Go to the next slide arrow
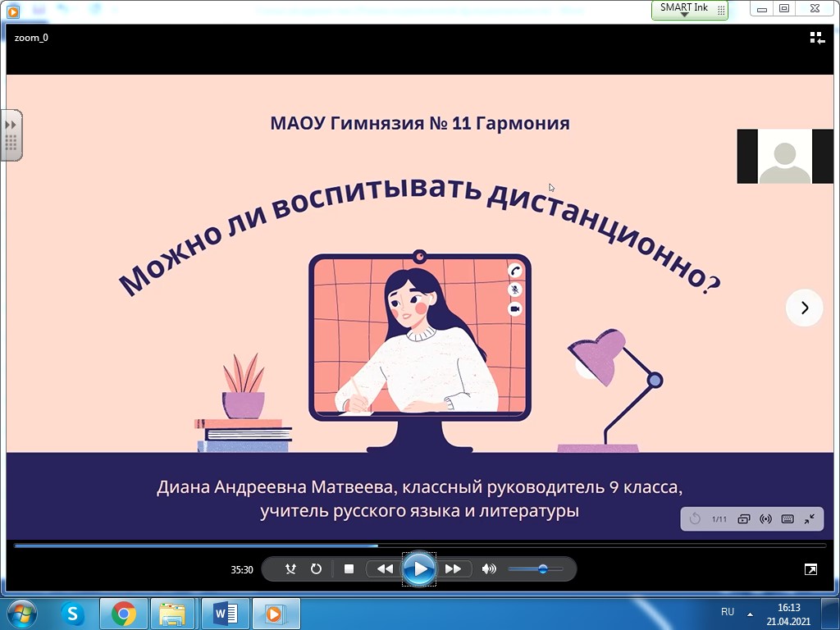Image resolution: width=840 pixels, height=630 pixels. [804, 308]
